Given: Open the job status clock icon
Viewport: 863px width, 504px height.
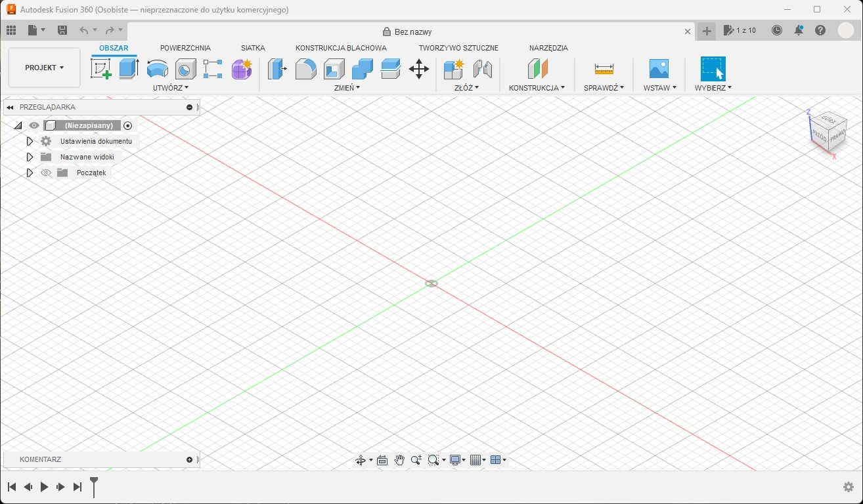Looking at the screenshot, I should tap(777, 30).
